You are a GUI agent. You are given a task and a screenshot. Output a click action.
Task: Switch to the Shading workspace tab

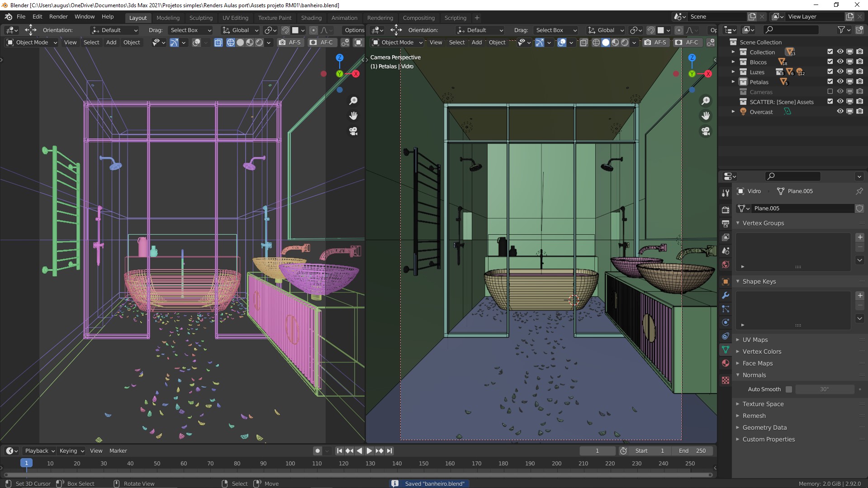311,18
